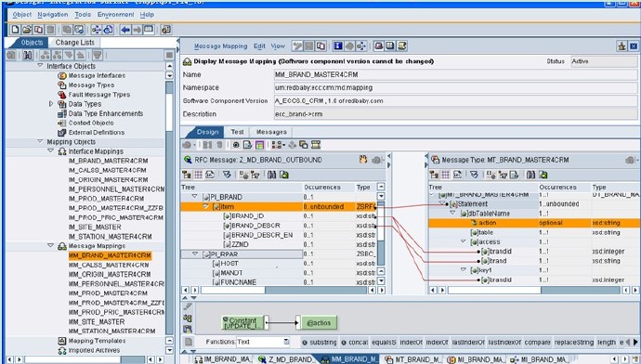
Task: Click the Open folder toolbar icon
Action: [x=27, y=30]
